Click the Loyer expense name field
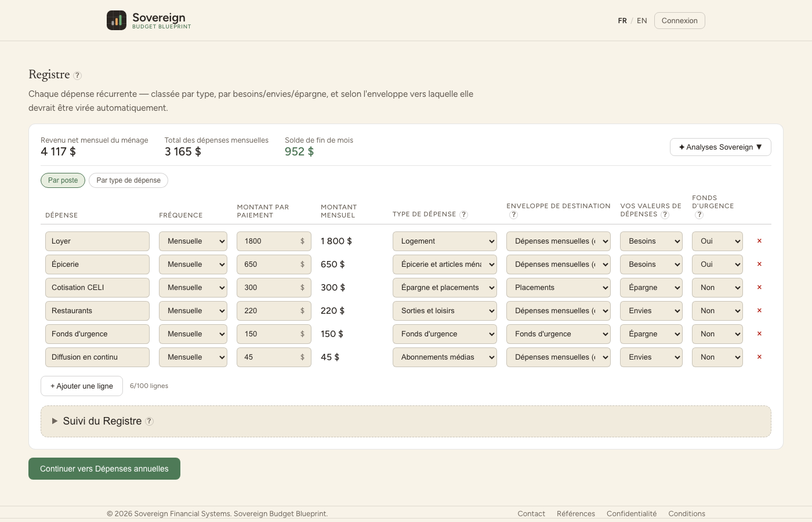The image size is (812, 522). coord(97,241)
